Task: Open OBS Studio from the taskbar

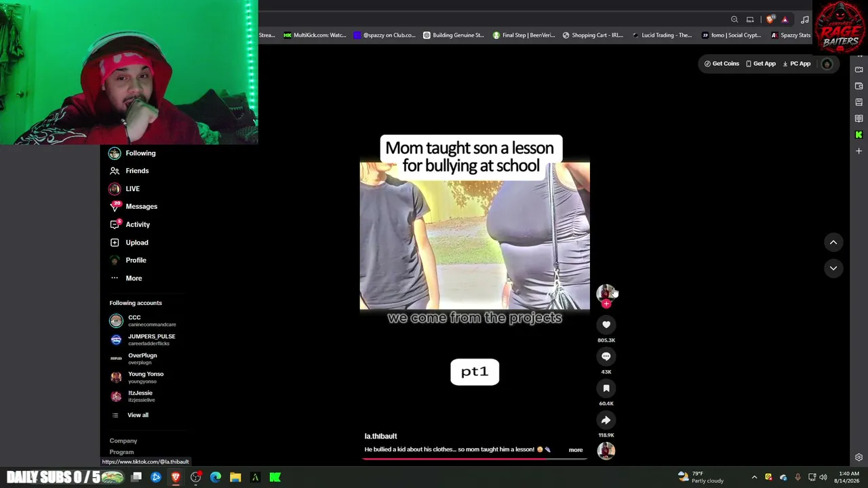Action: click(195, 477)
